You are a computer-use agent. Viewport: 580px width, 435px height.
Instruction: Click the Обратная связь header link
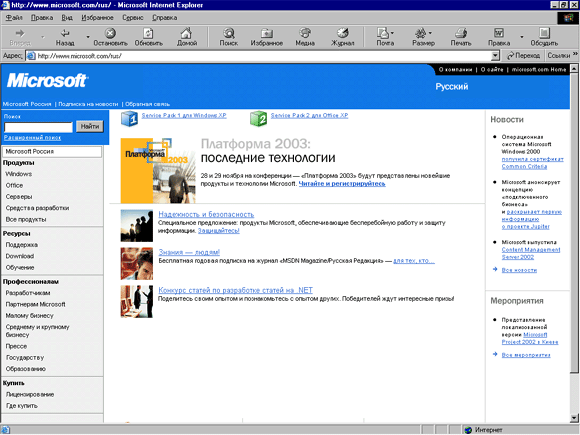pos(147,104)
